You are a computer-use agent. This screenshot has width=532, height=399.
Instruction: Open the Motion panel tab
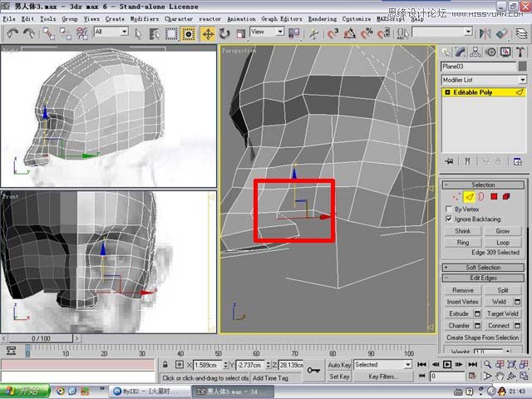(490, 52)
